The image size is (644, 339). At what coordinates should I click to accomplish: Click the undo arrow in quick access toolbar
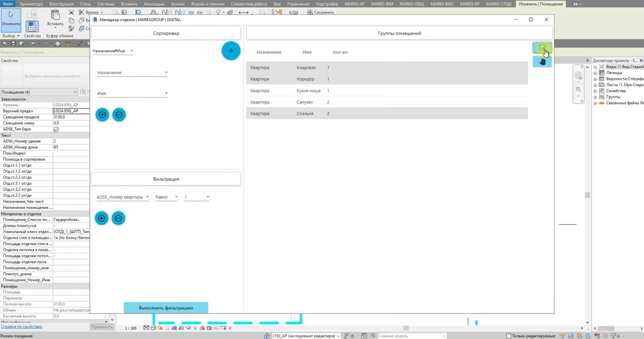33,44
